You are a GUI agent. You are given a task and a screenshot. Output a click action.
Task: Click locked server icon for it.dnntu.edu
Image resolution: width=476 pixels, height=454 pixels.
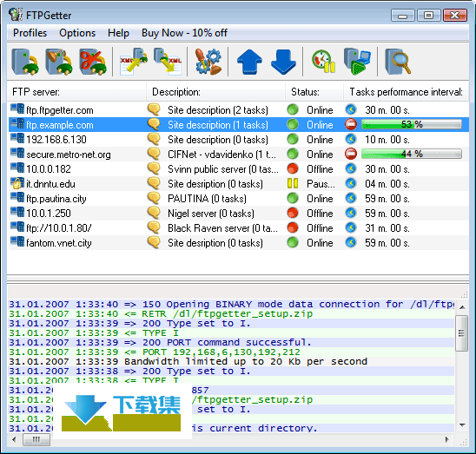(17, 183)
